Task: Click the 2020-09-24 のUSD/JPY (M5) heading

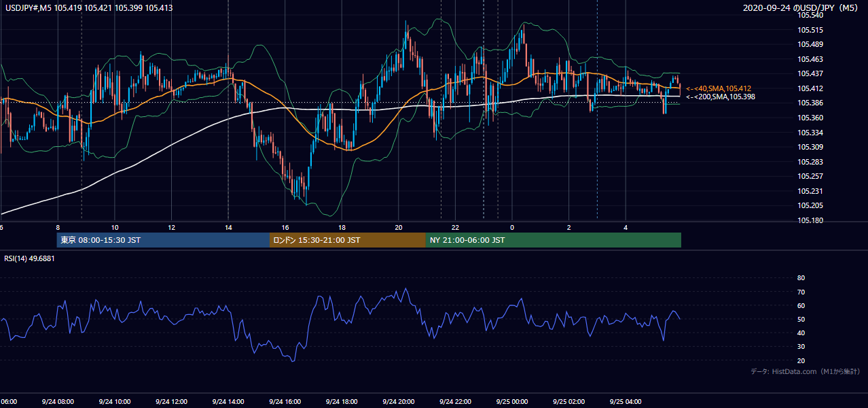Action: pyautogui.click(x=801, y=8)
